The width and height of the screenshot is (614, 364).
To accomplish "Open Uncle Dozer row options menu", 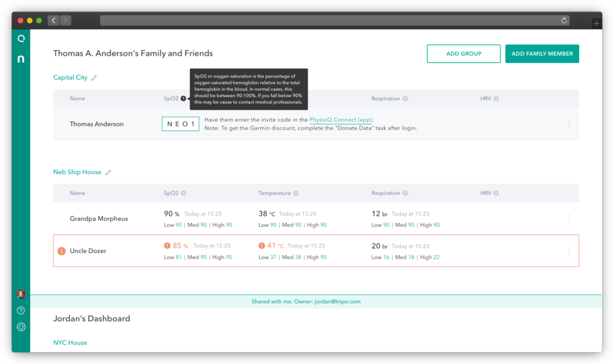I will (569, 251).
